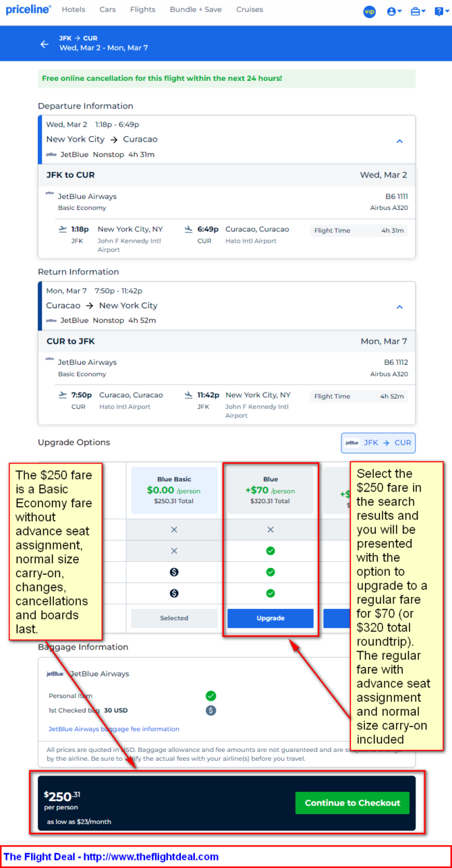The height and width of the screenshot is (868, 452).
Task: Click the dollar icon for 1st Checked bag
Action: point(211,710)
